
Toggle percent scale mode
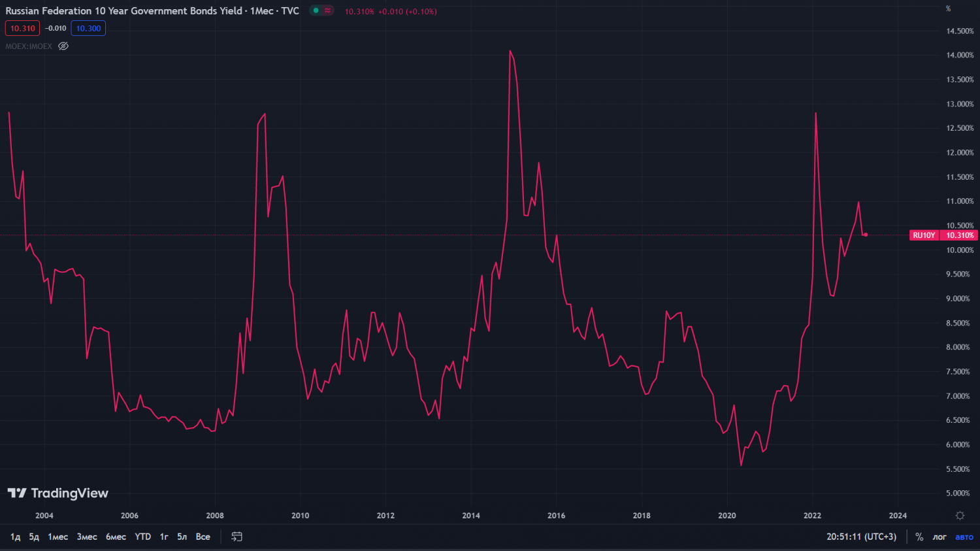919,537
